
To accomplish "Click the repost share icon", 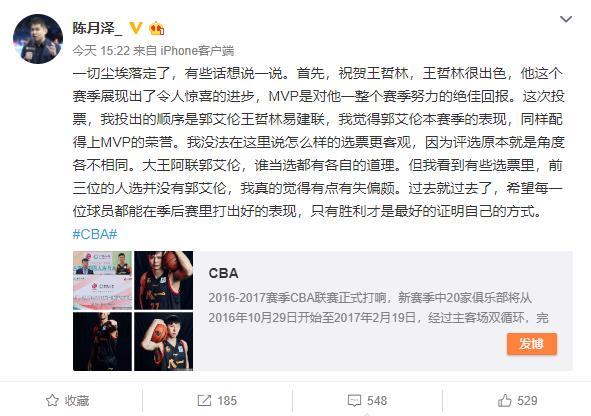I will (x=204, y=400).
